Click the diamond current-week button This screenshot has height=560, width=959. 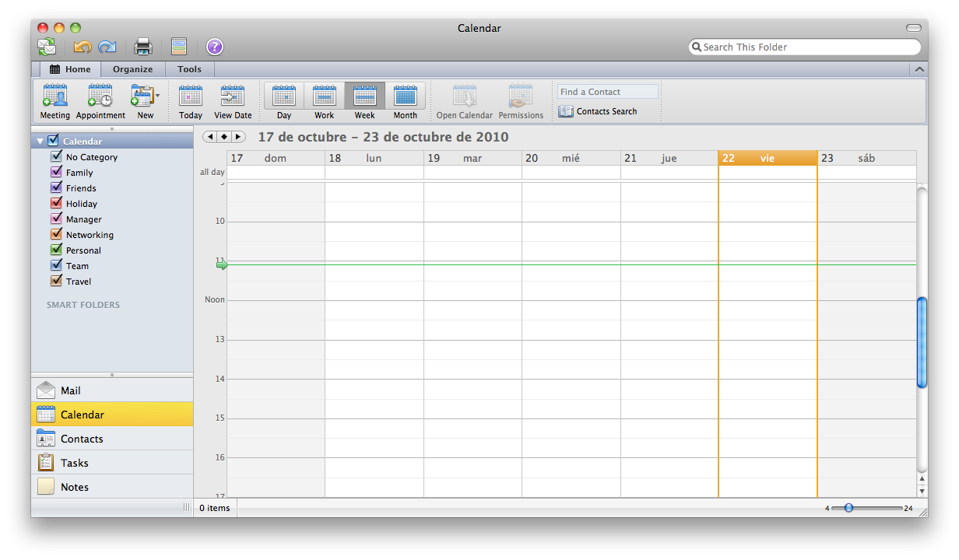coord(224,137)
